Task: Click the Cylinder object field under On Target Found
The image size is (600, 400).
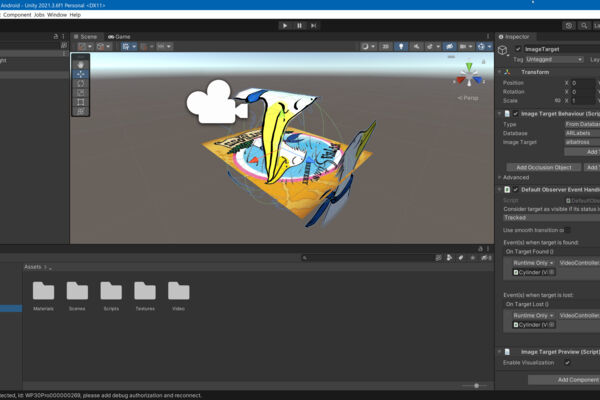Action: click(x=534, y=272)
